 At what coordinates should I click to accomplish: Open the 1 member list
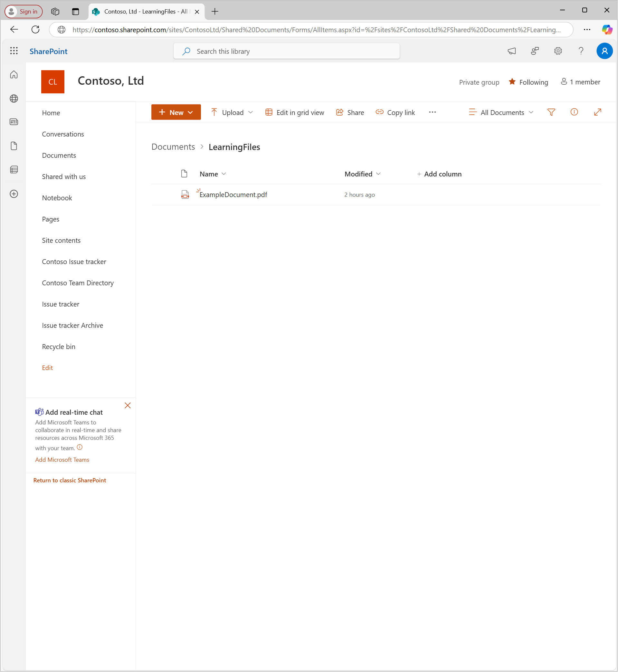(x=580, y=82)
